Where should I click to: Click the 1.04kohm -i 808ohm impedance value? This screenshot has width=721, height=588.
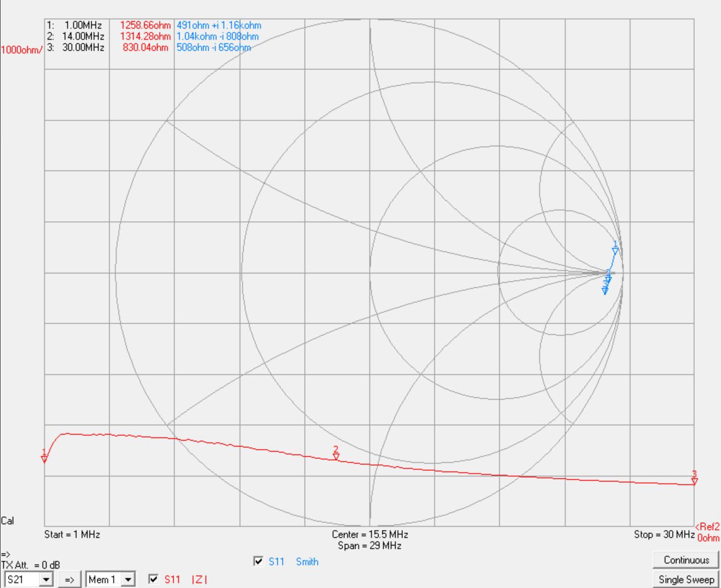coord(217,36)
